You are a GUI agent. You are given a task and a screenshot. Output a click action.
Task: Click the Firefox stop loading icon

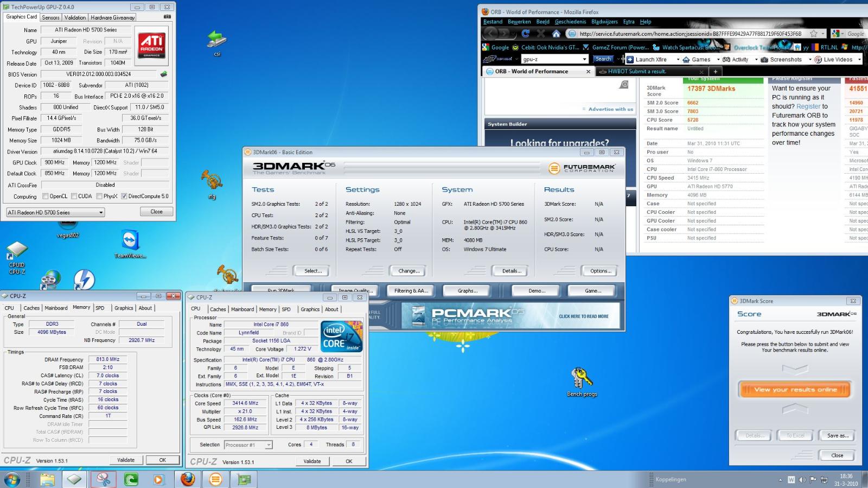(x=541, y=34)
